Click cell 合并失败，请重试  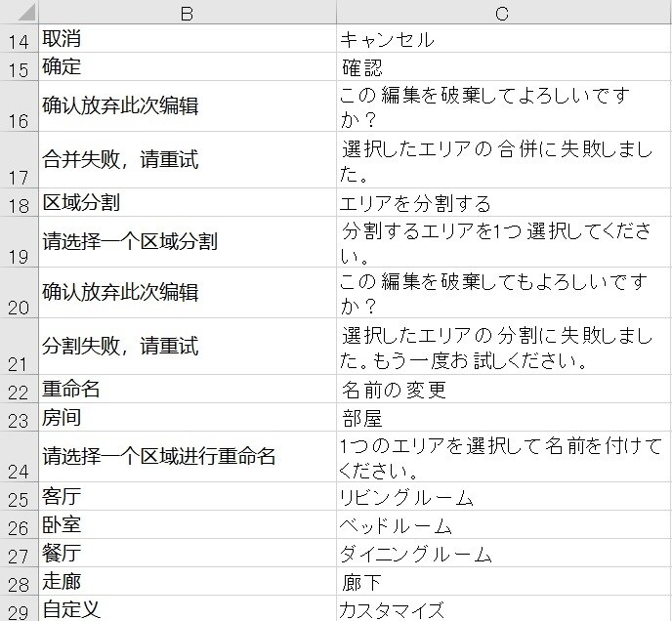[x=188, y=159]
